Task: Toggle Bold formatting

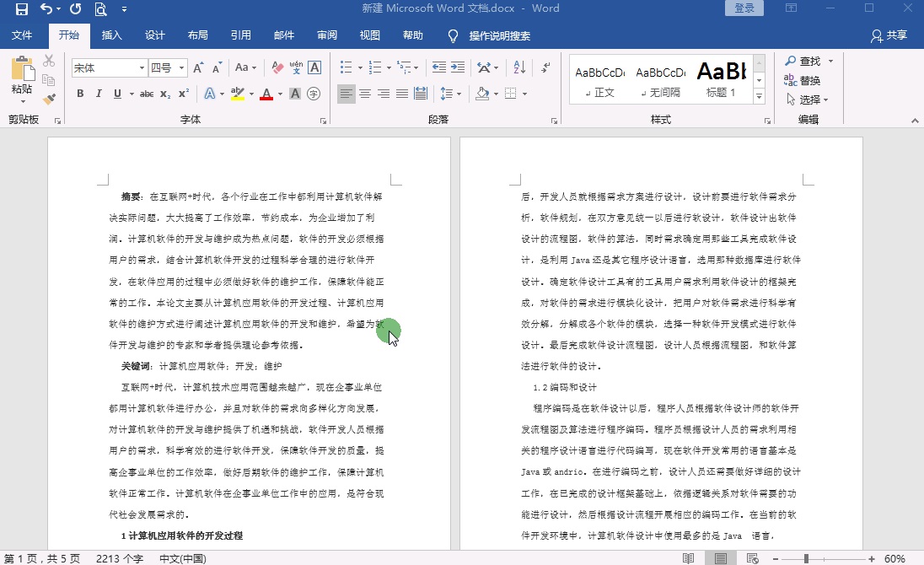Action: click(x=80, y=94)
